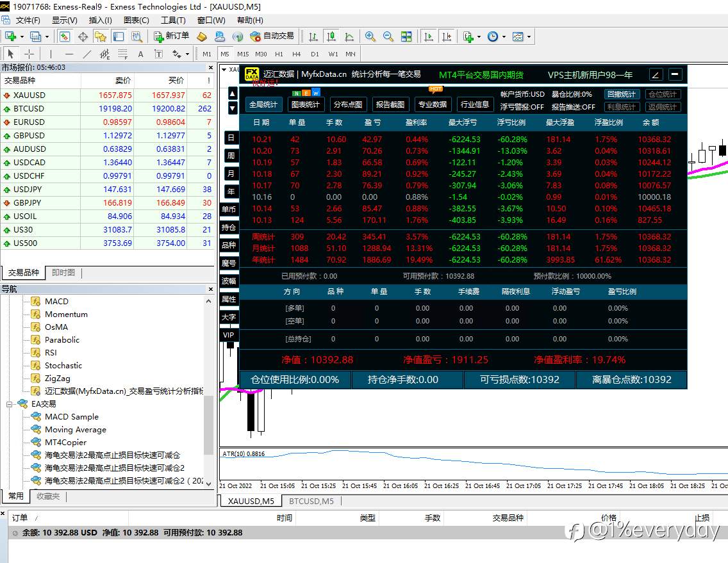Switch to candlestick chart icon
This screenshot has width=728, height=563.
[331, 37]
